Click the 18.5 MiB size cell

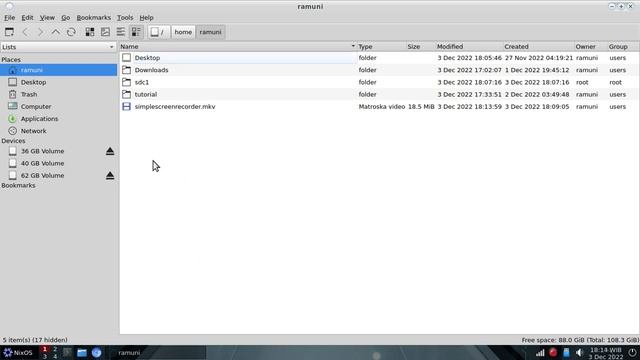pyautogui.click(x=421, y=107)
